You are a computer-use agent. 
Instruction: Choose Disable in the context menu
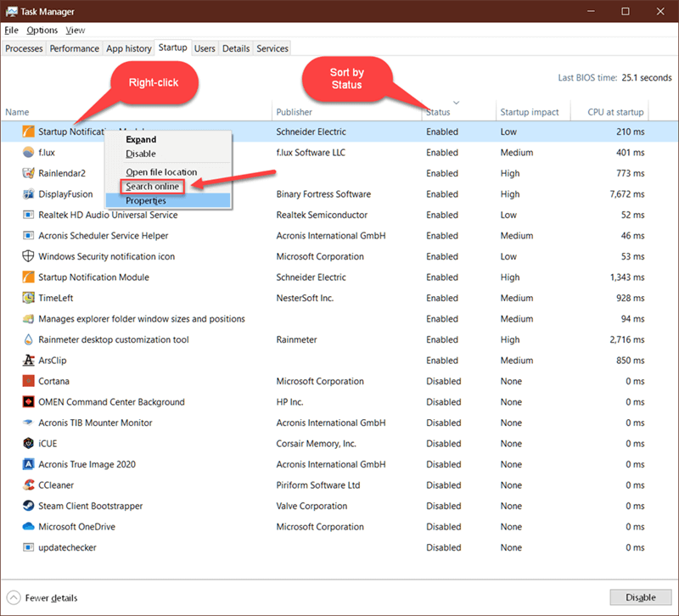click(x=167, y=154)
